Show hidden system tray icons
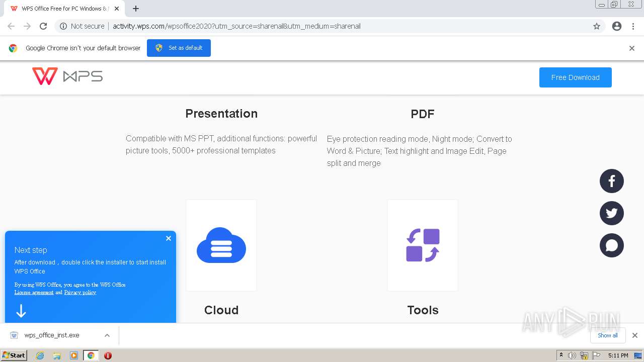Viewport: 644px width, 362px height. pos(561,355)
